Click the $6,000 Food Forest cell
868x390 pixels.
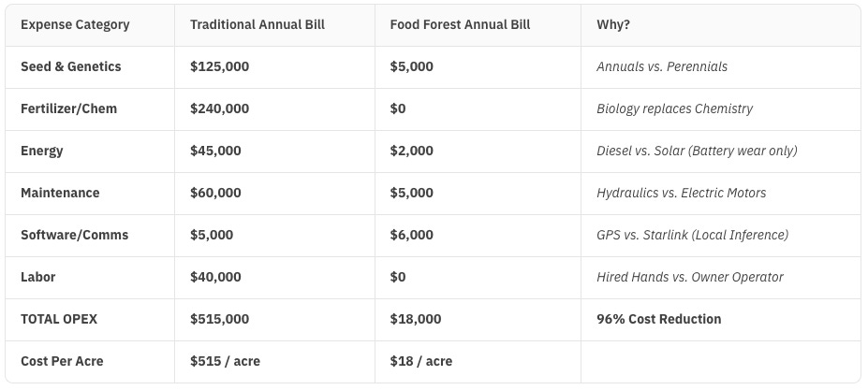[x=411, y=235]
